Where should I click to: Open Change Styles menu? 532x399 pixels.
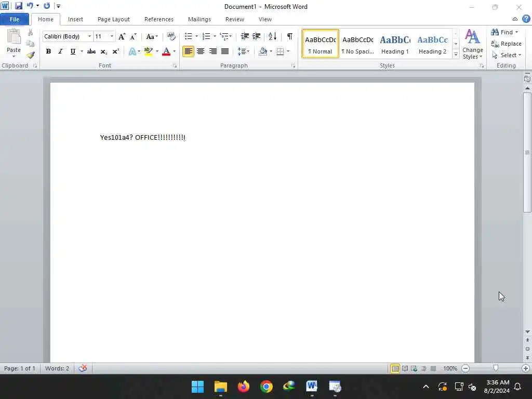472,45
